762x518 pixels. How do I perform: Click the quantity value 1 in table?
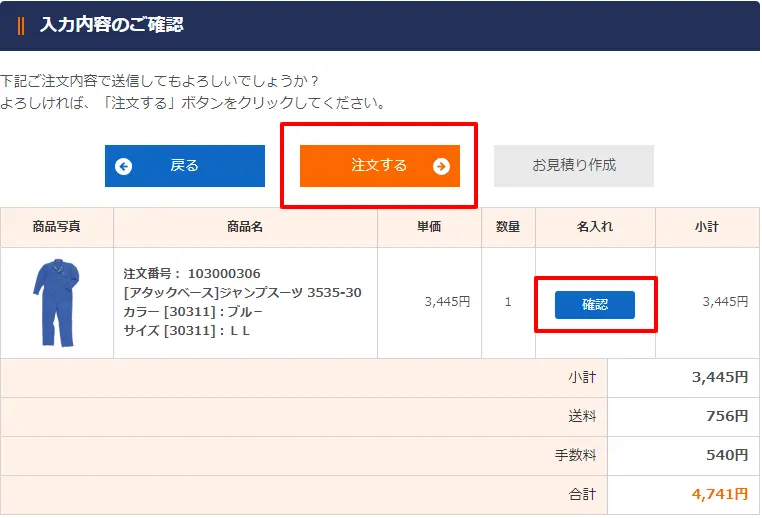[x=508, y=302]
